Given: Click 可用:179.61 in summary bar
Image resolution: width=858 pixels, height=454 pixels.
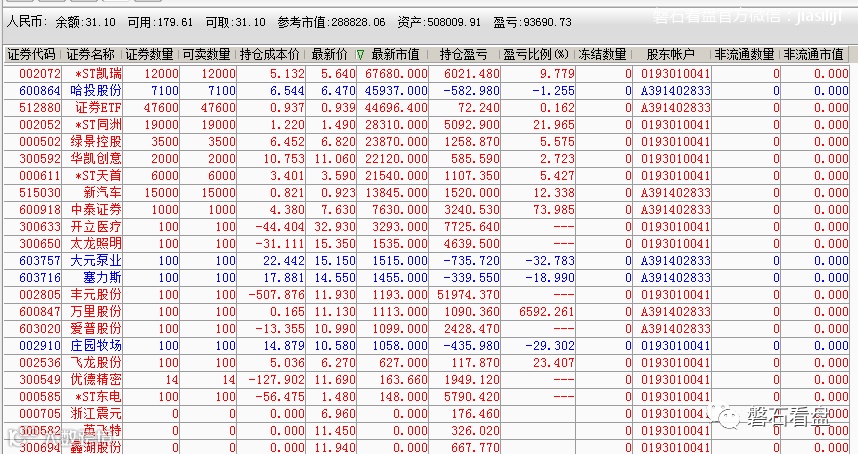Looking at the screenshot, I should coord(160,22).
